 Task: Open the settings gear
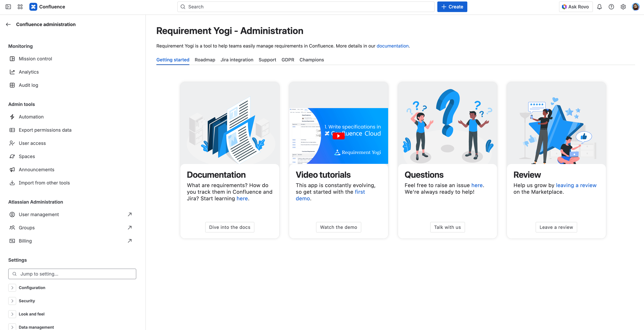(623, 7)
